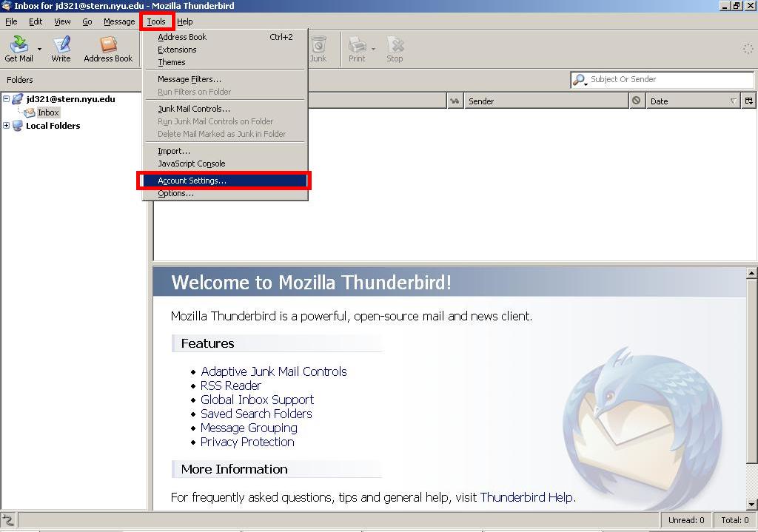Click the Print toolbar icon
Image resolution: width=758 pixels, height=532 pixels.
click(358, 48)
